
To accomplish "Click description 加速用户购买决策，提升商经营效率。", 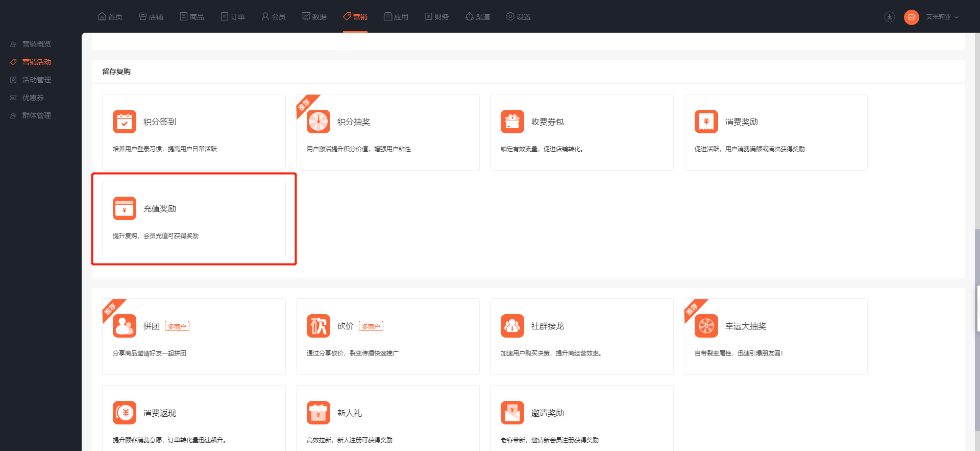I will [x=551, y=353].
